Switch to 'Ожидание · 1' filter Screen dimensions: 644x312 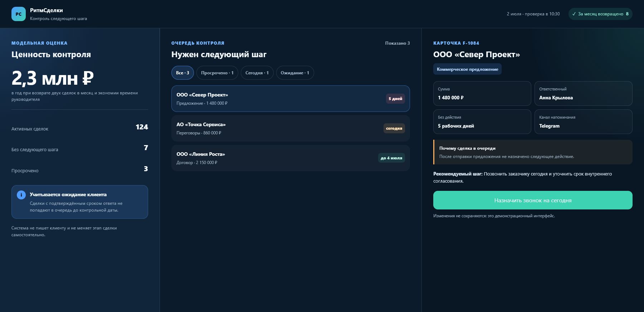(295, 73)
